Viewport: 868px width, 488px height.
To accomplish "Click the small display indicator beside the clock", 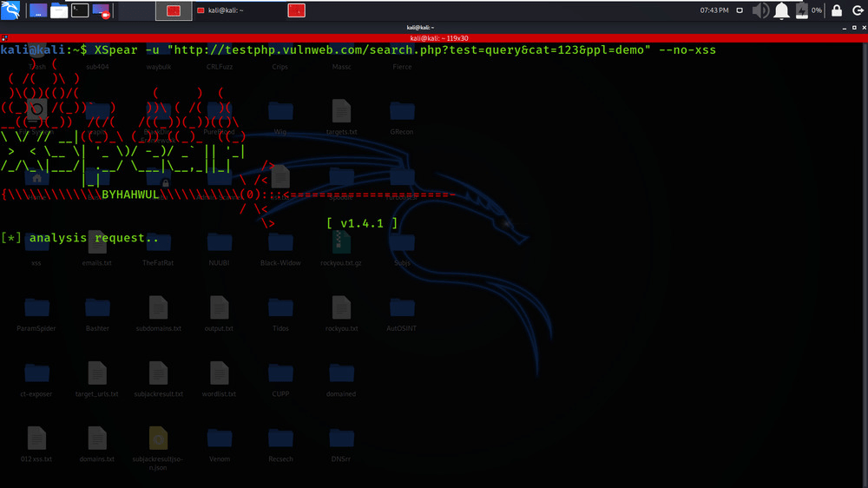I will point(740,10).
